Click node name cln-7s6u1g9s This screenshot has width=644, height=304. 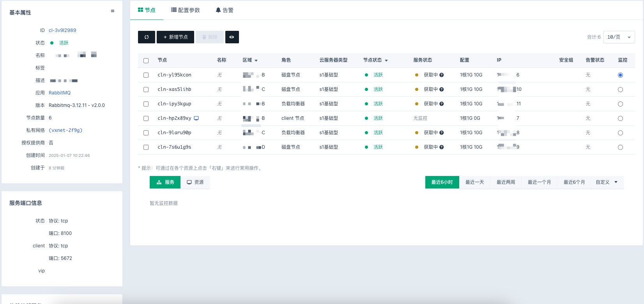[174, 147]
